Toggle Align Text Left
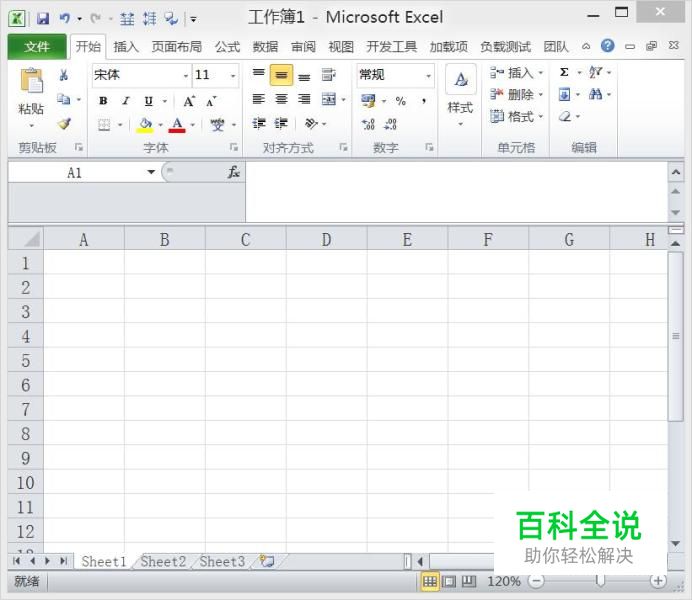 point(259,99)
